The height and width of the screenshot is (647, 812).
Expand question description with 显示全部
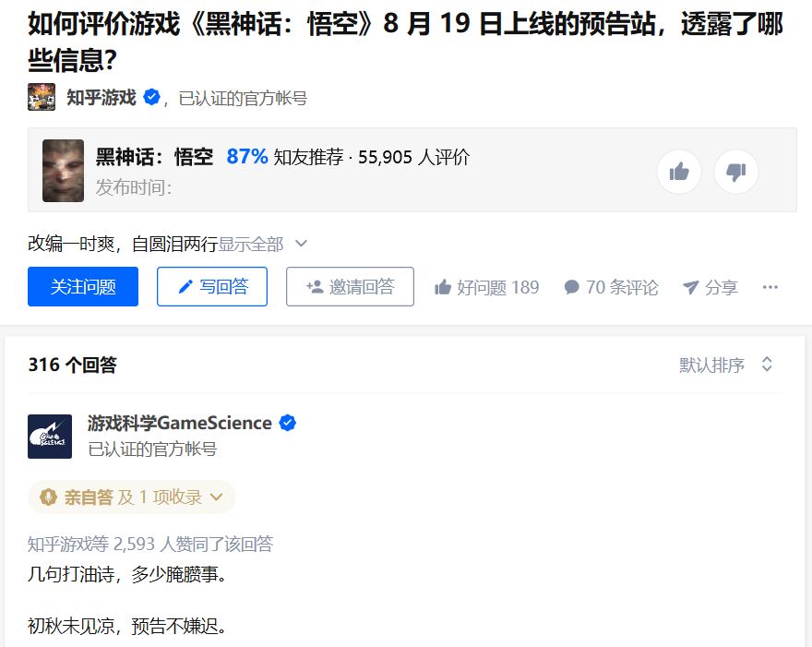(x=263, y=244)
